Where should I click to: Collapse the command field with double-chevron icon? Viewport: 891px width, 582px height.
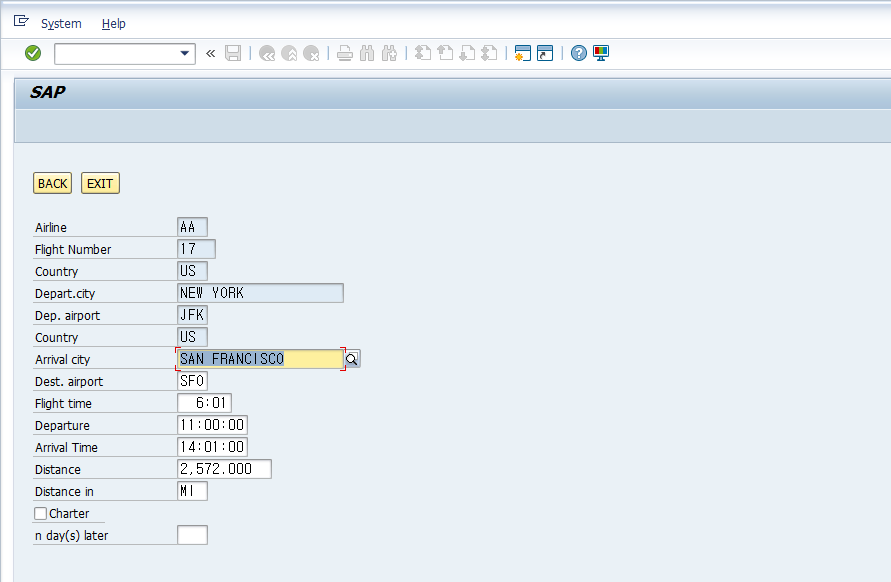coord(211,53)
